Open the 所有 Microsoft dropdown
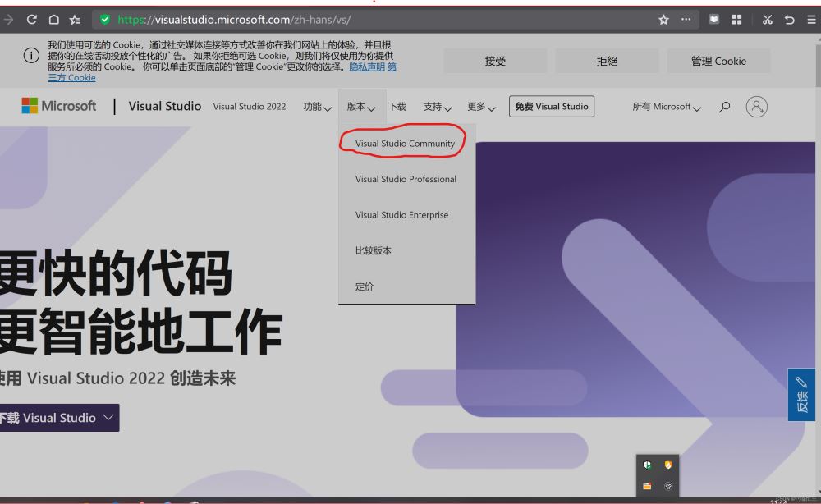The height and width of the screenshot is (504, 821). [x=666, y=107]
